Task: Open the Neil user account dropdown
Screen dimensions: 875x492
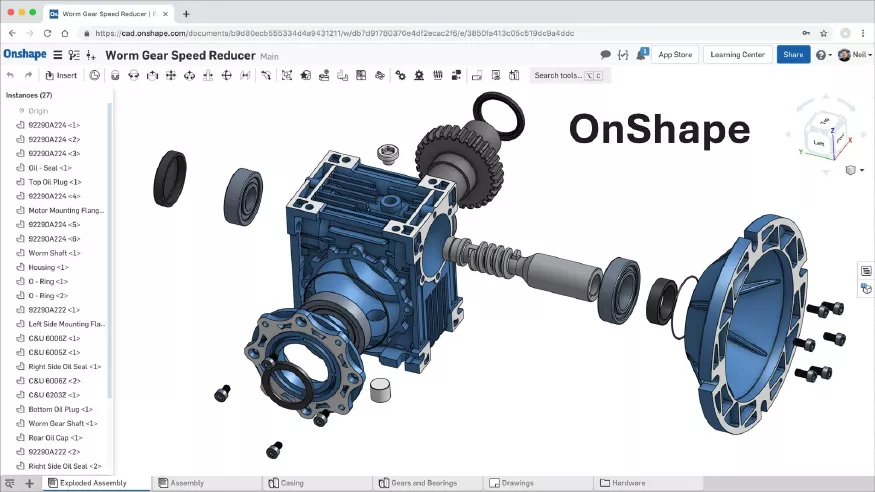Action: tap(854, 55)
